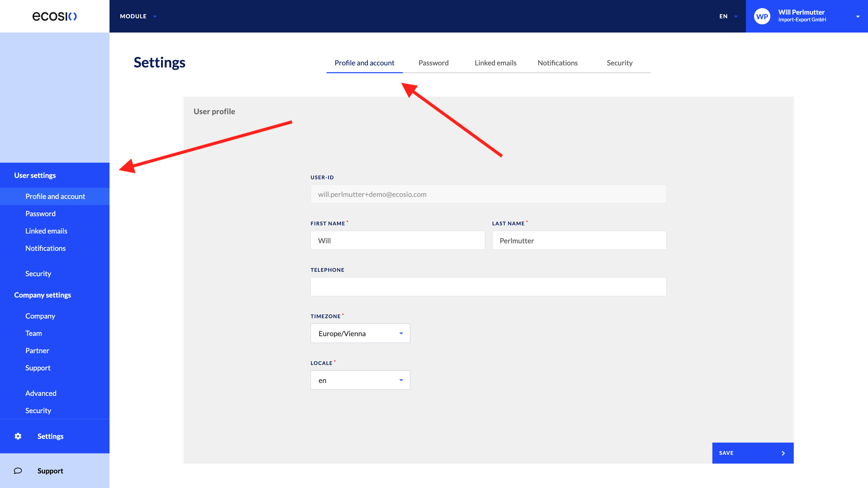Switch to the Linked emails tab
The image size is (868, 488).
click(495, 63)
